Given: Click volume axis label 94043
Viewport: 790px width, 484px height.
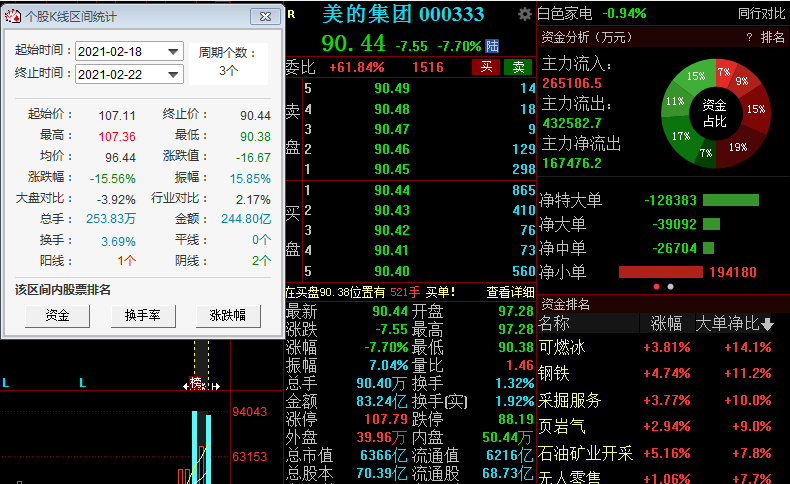Looking at the screenshot, I should (249, 412).
